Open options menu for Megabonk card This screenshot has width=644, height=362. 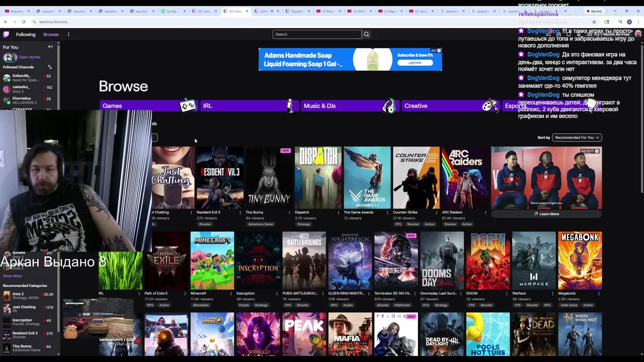click(x=599, y=293)
